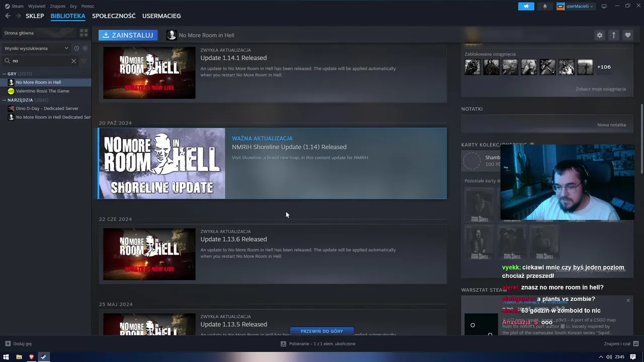Open Brave browser on taskbar
The height and width of the screenshot is (362, 644).
click(31, 357)
